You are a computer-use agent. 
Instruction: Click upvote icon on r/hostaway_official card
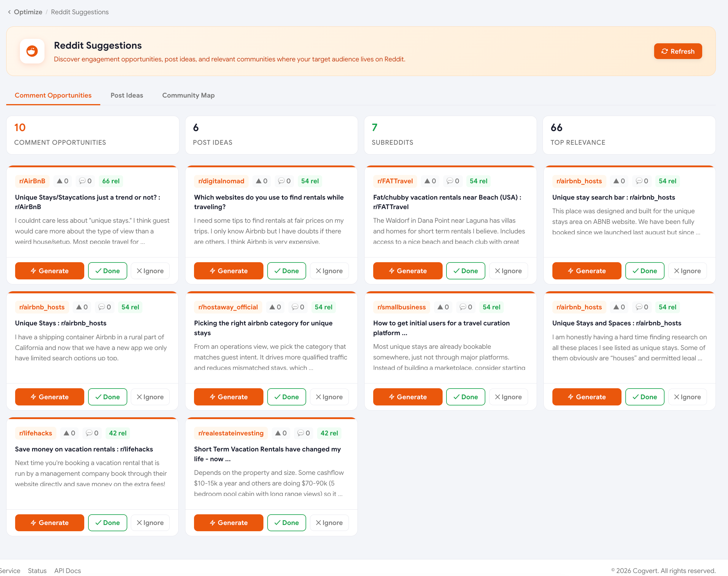click(x=272, y=307)
